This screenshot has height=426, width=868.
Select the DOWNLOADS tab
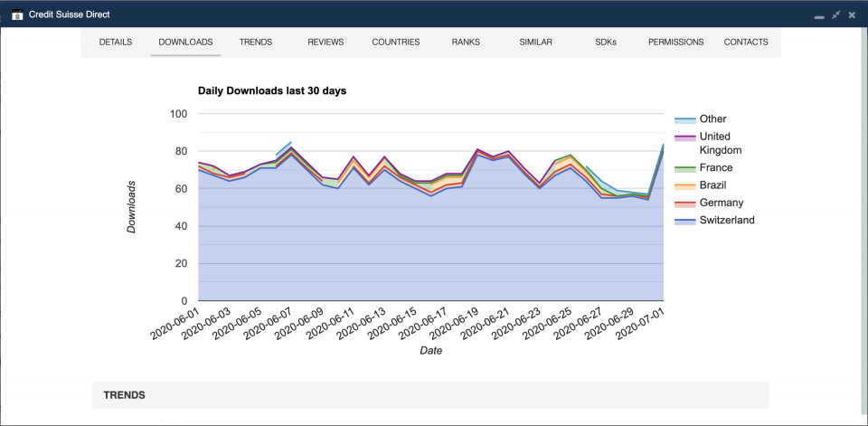pyautogui.click(x=185, y=43)
